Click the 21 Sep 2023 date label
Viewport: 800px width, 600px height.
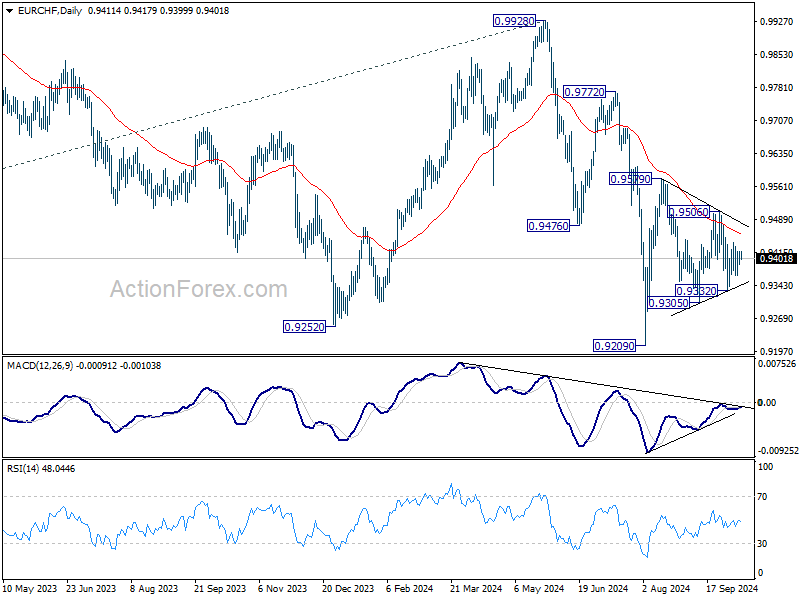coord(220,588)
